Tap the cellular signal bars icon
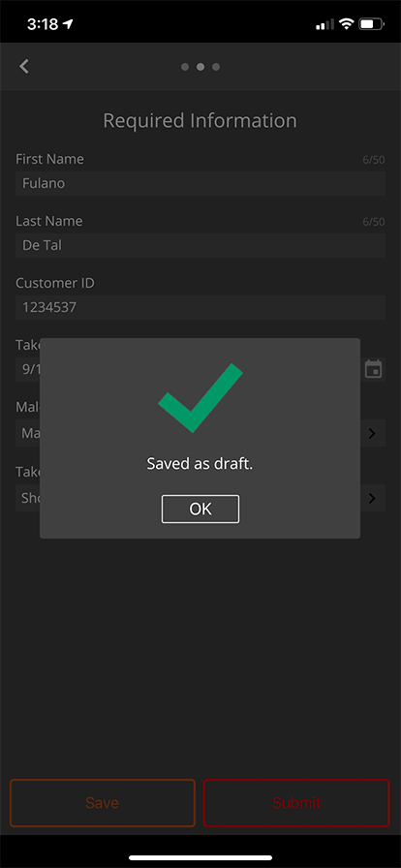 pyautogui.click(x=325, y=24)
